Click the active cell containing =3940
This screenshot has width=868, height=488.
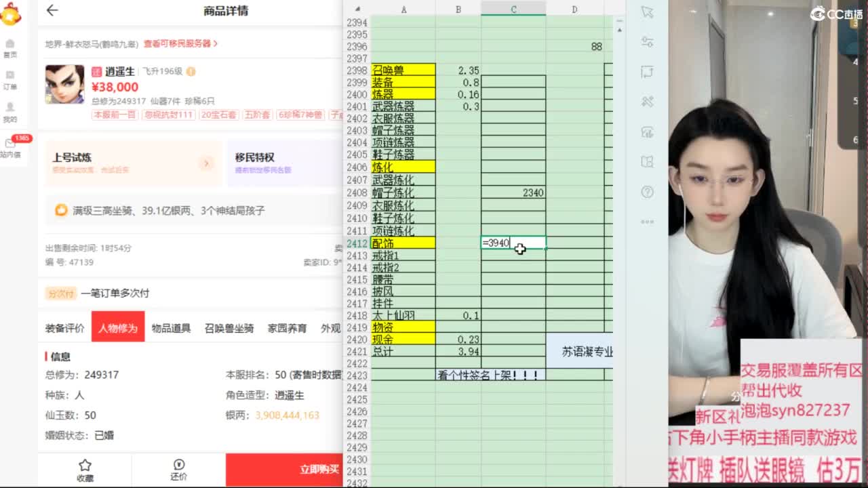513,243
